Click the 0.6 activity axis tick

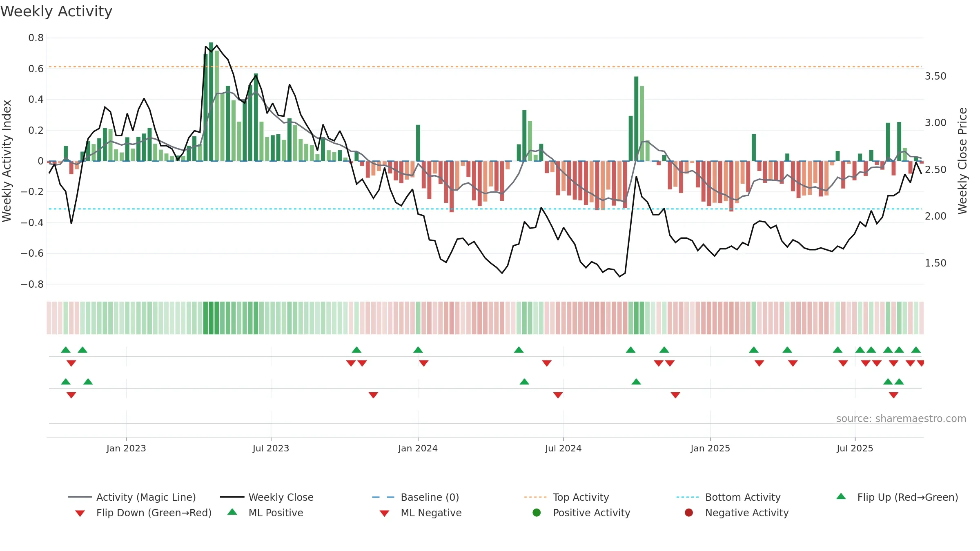click(36, 69)
